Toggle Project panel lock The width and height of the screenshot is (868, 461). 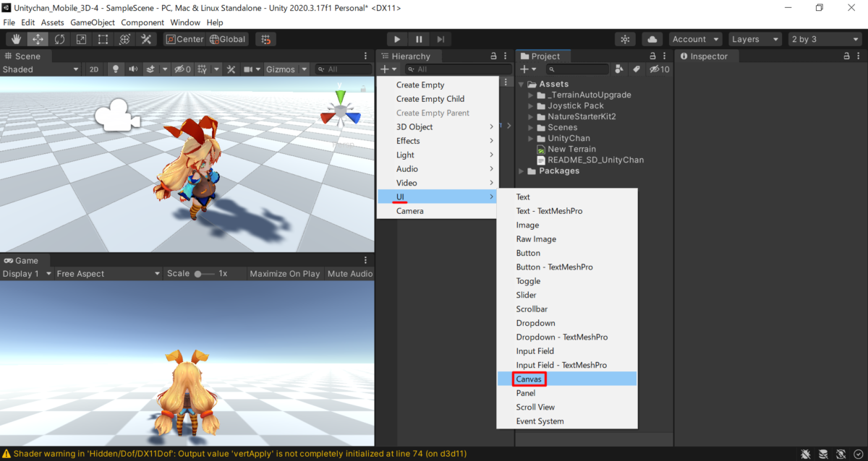(653, 56)
